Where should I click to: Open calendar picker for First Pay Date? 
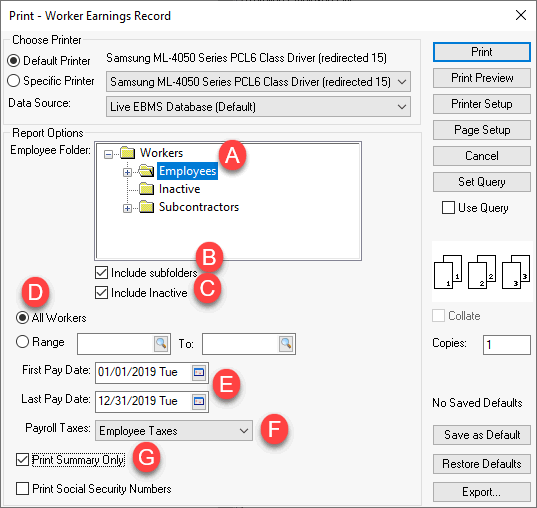(x=199, y=372)
